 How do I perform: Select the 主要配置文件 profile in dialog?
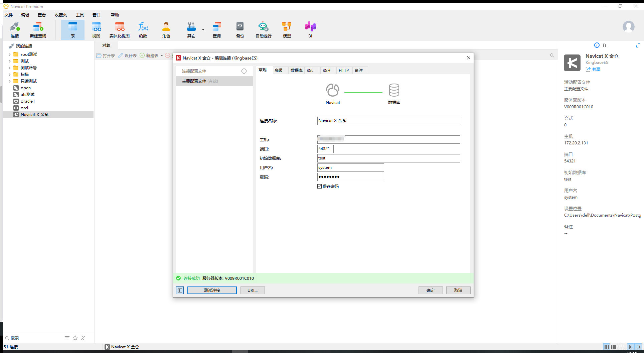click(214, 81)
